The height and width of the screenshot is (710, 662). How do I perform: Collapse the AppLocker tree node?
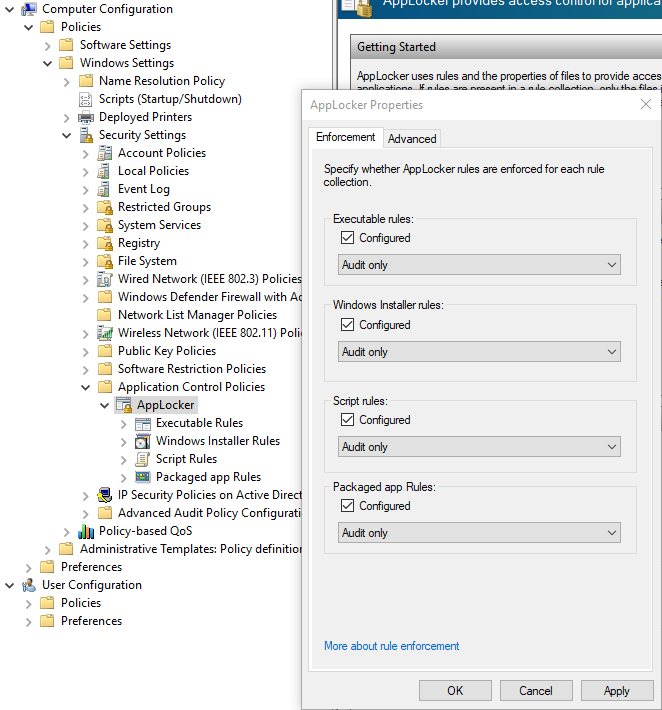[105, 405]
